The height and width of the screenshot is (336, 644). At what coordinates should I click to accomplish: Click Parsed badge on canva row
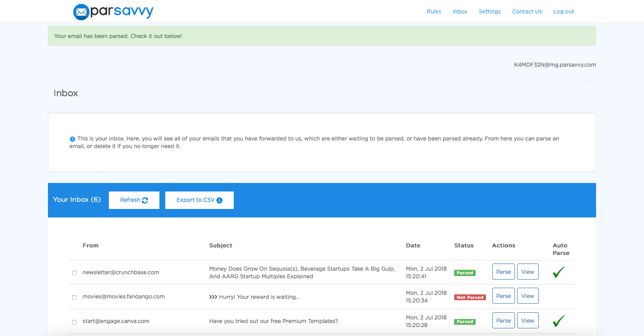pos(465,322)
